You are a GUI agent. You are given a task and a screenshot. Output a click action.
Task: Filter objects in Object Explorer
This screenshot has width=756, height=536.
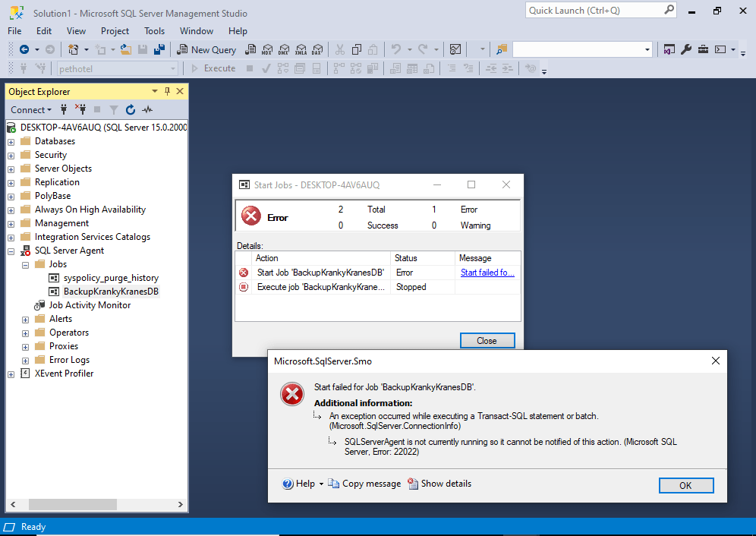pyautogui.click(x=113, y=109)
